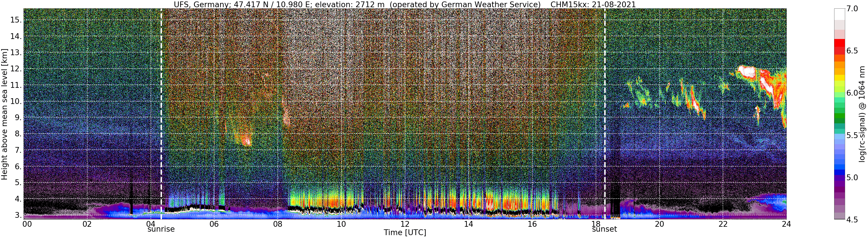Click the height tick label '9.'
Viewport: 868px width, 238px height.
pyautogui.click(x=18, y=118)
